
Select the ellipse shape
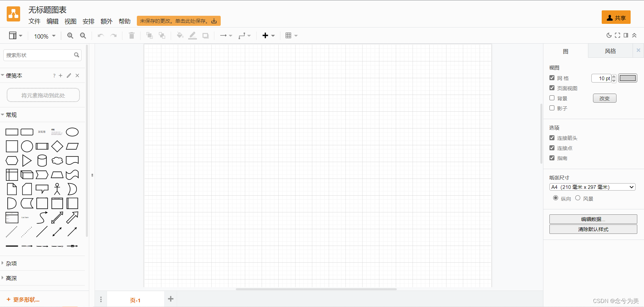[x=72, y=132]
